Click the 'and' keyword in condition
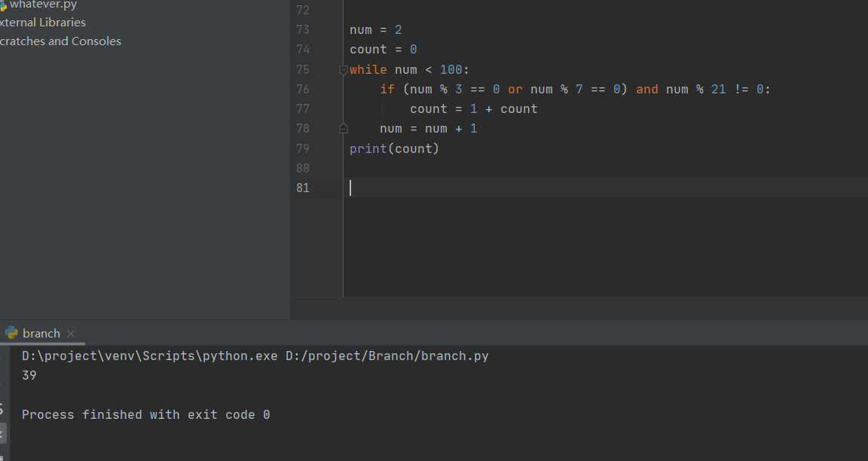868x461 pixels. point(647,89)
